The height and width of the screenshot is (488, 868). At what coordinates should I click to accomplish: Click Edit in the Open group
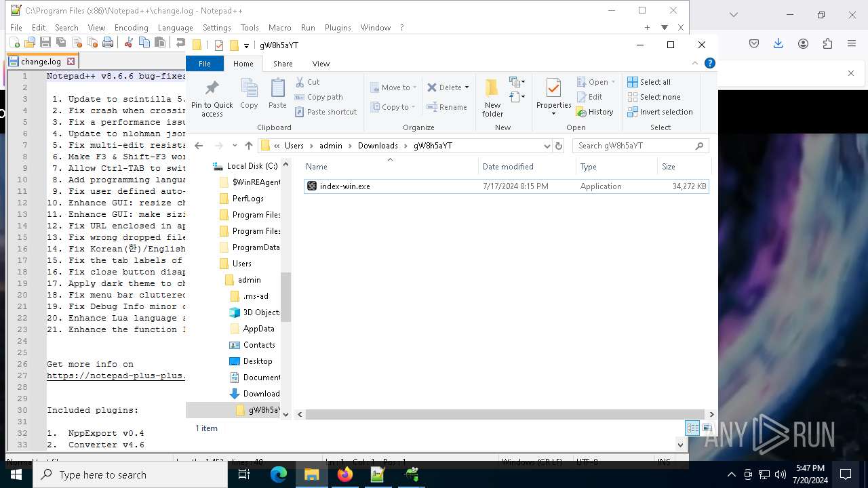[x=589, y=97]
